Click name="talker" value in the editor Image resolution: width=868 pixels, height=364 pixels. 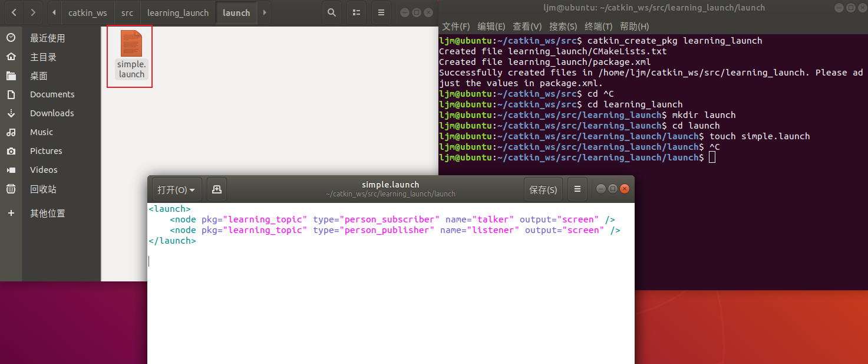(x=493, y=219)
